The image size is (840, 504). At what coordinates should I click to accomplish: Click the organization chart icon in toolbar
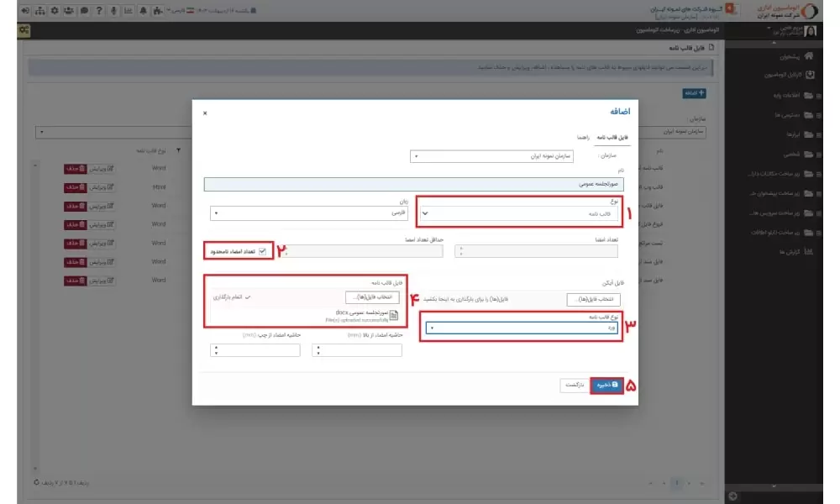point(40,11)
